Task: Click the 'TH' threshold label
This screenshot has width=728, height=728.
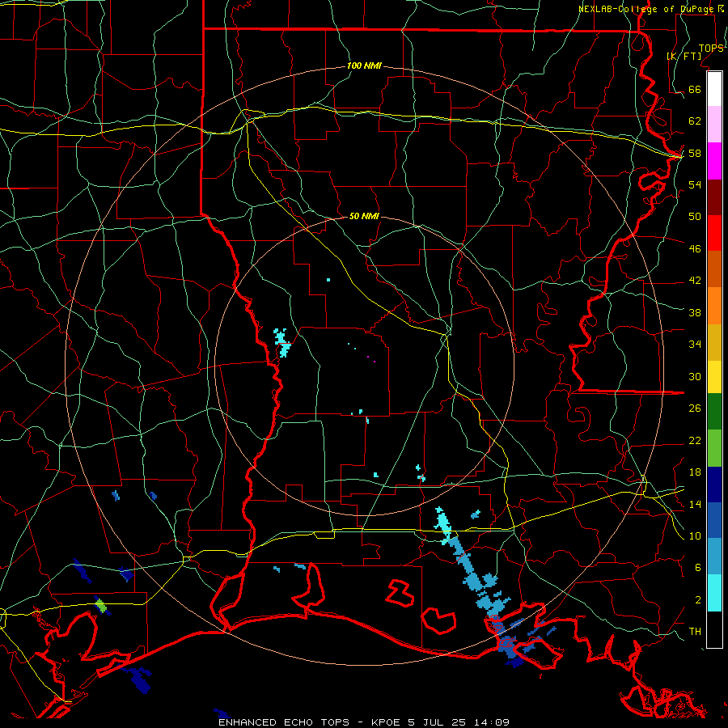Action: [x=695, y=632]
